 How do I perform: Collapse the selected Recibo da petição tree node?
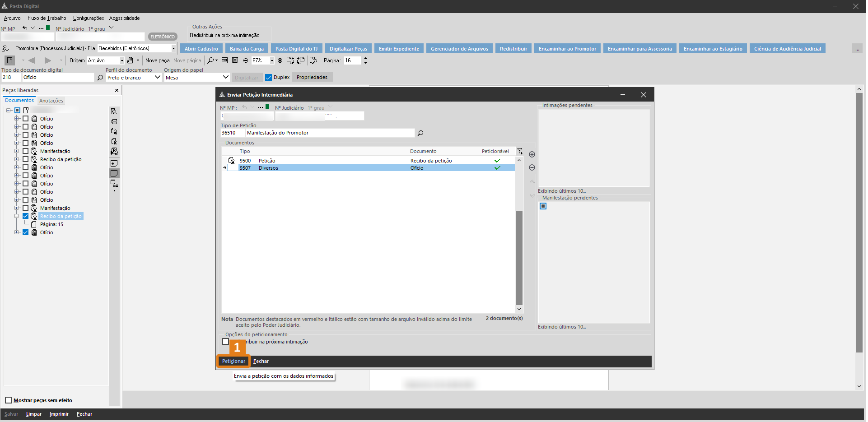[x=17, y=216]
